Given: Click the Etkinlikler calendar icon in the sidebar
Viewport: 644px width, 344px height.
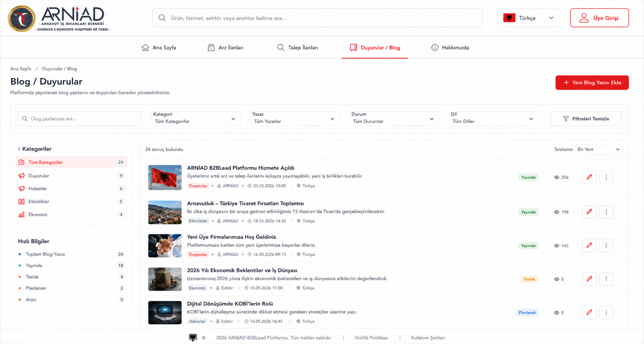Looking at the screenshot, I should point(21,202).
